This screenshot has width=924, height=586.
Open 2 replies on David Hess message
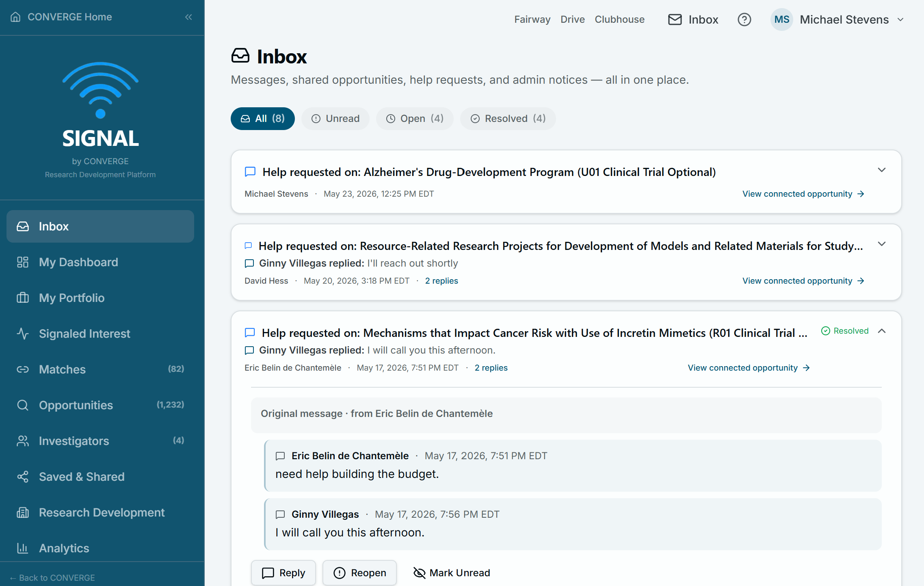coord(441,281)
